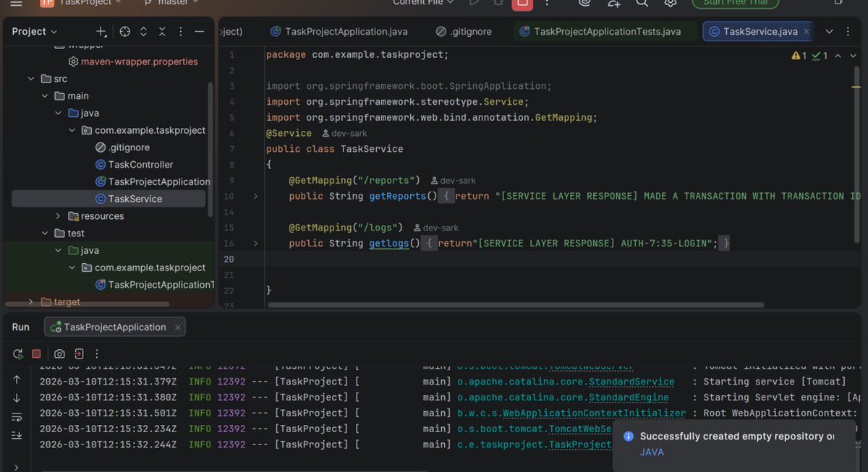Switch to TaskProjectApplicationTests.java editor tab
Image resolution: width=868 pixels, height=472 pixels.
(x=606, y=32)
